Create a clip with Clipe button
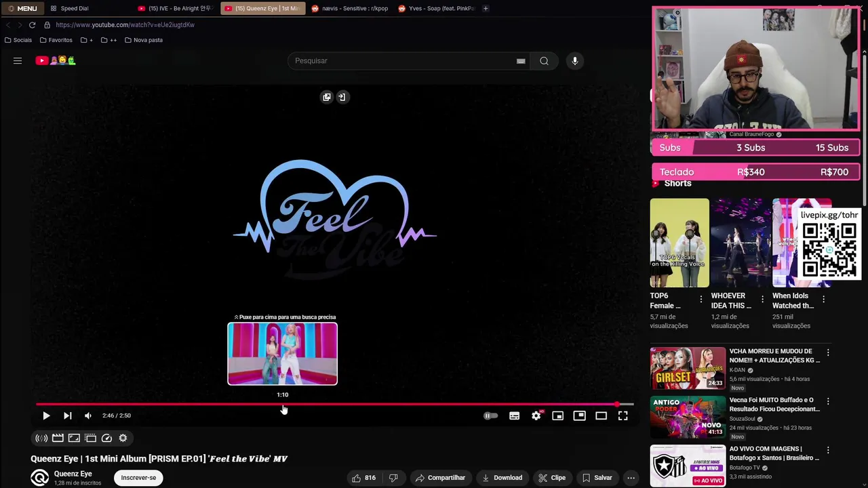Viewport: 868px width, 488px height. point(552,478)
